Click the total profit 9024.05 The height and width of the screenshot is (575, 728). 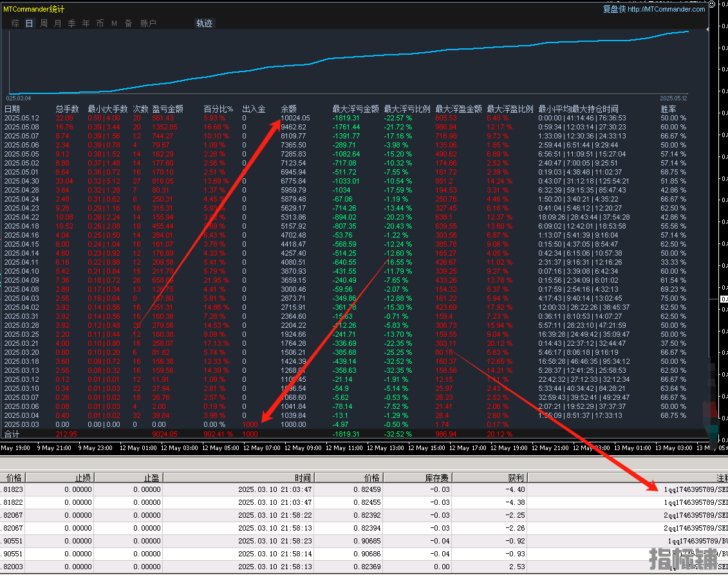click(165, 434)
